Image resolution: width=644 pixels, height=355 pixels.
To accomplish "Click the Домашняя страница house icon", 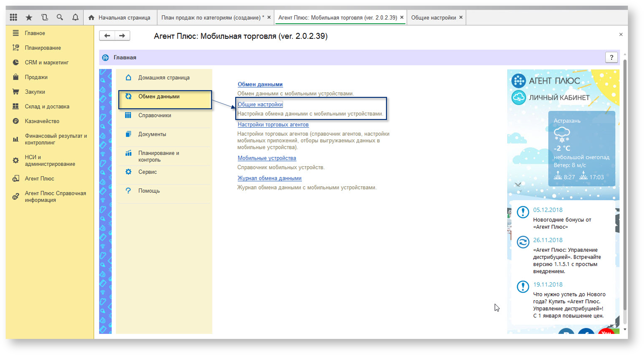I will (x=128, y=77).
